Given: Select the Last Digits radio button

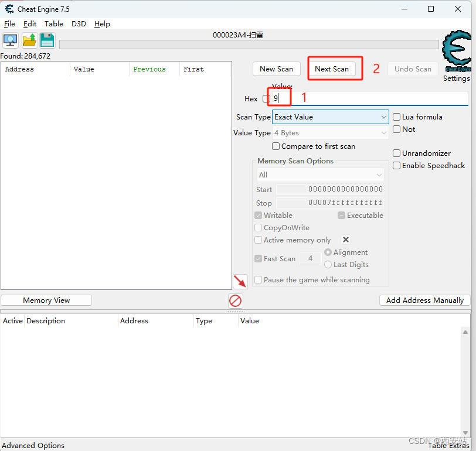Looking at the screenshot, I should click(x=328, y=265).
